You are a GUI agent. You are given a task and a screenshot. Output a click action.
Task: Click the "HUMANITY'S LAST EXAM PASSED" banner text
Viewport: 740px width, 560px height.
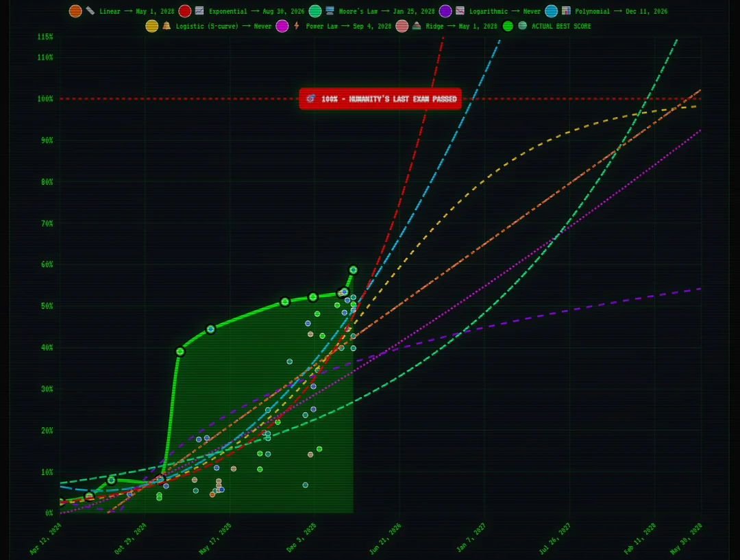[x=388, y=99]
